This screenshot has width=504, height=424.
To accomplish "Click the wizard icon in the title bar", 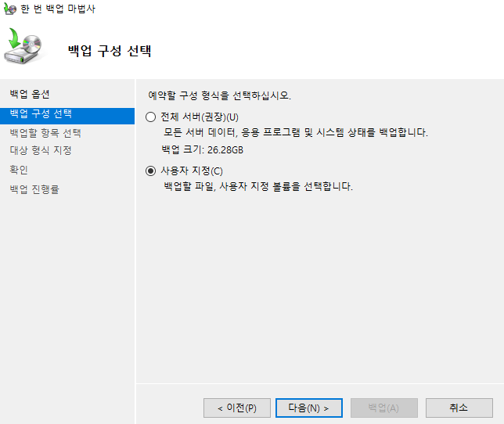I will point(9,9).
